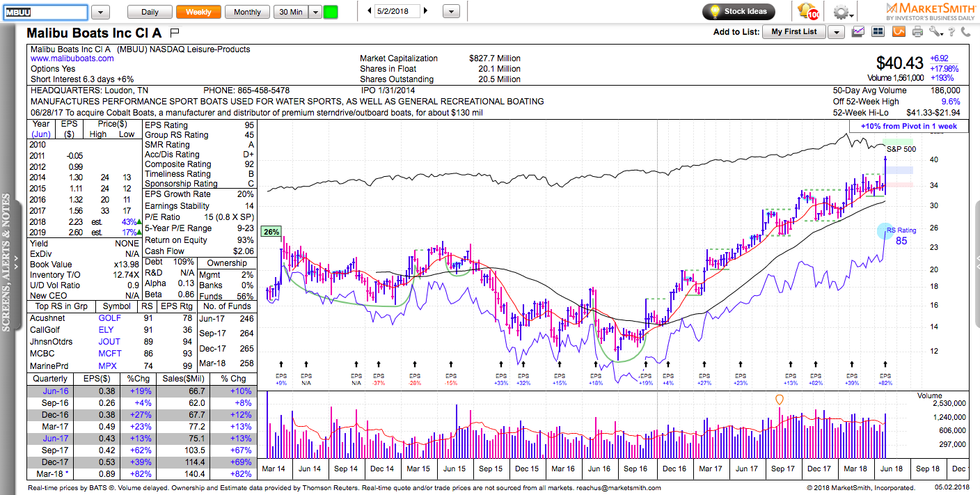Click the Top RS in Grp header
This screenshot has width=980, height=495.
(61, 306)
